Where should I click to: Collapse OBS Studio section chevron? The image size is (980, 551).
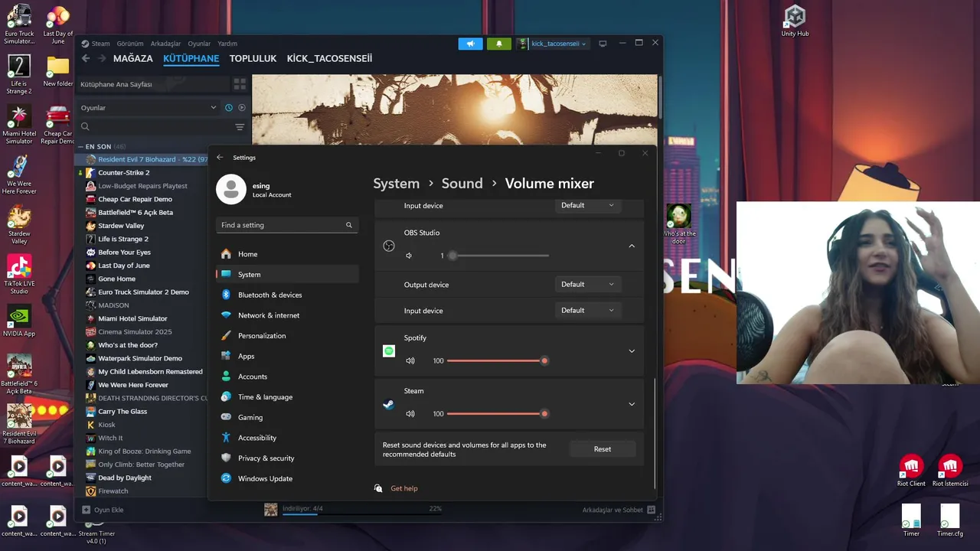(x=632, y=246)
